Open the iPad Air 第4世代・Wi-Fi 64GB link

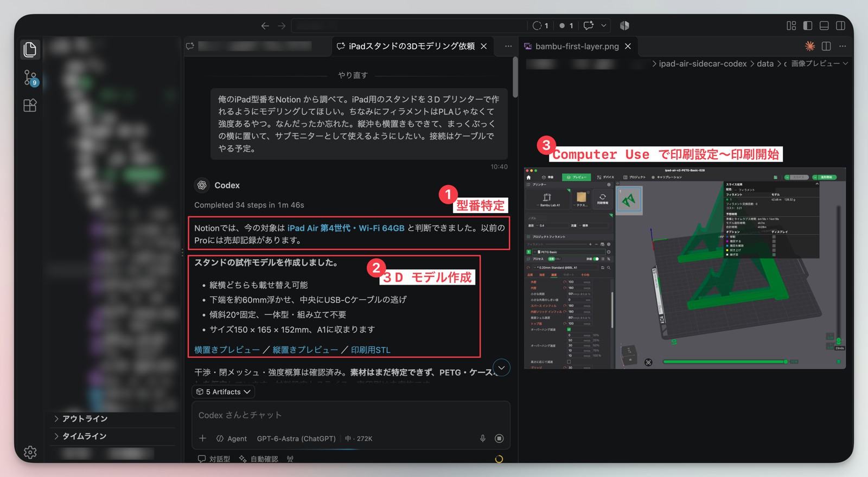(x=346, y=228)
